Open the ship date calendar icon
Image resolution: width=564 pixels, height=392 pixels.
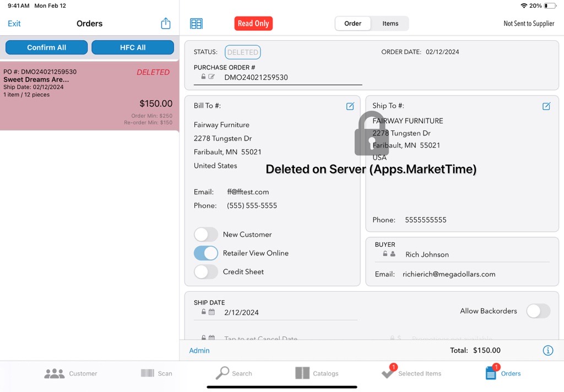[211, 312]
